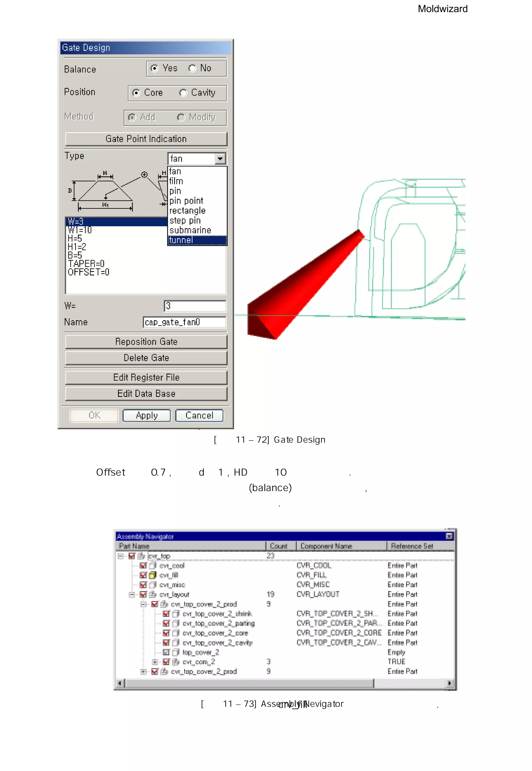
Task: Toggle top_cover_2 checkbox
Action: click(x=166, y=652)
